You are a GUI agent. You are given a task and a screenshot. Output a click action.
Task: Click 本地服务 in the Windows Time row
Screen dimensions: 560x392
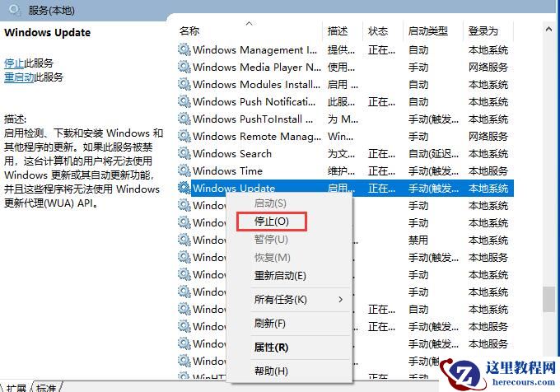488,171
